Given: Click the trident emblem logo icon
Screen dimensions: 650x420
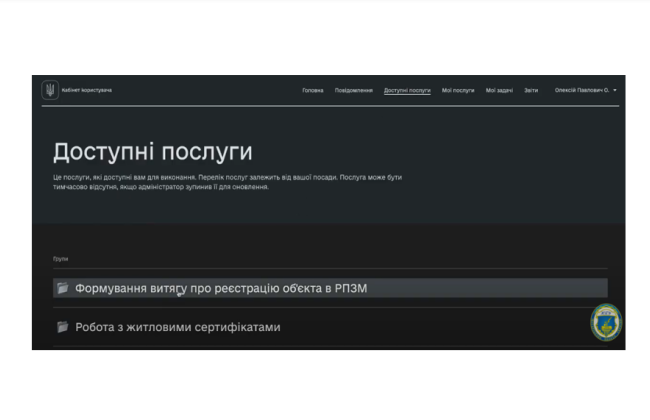Looking at the screenshot, I should pos(50,90).
